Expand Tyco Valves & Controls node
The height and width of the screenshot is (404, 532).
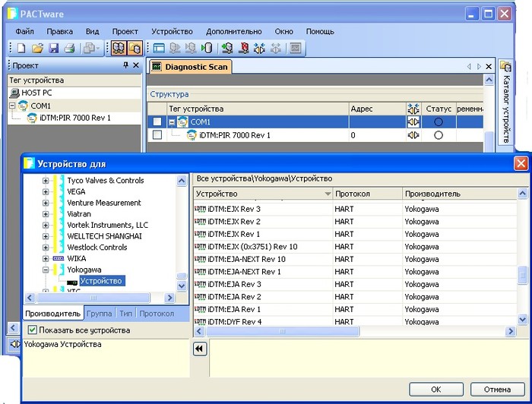pyautogui.click(x=46, y=181)
